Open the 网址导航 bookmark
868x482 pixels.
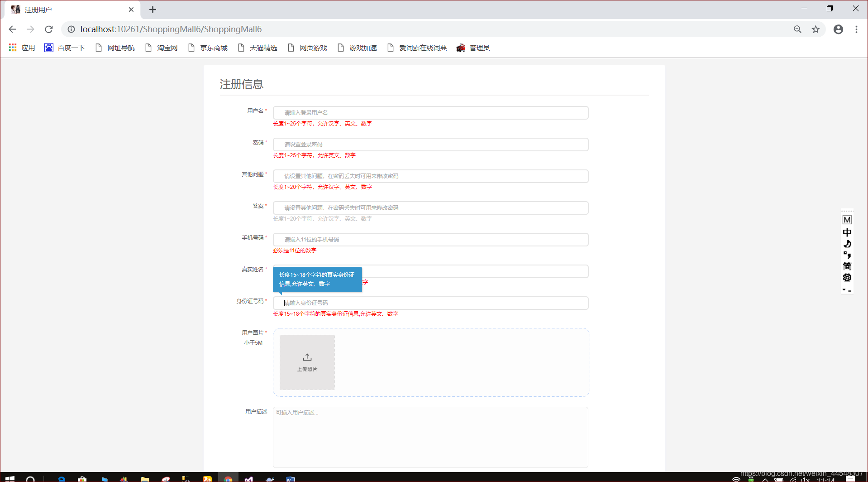click(115, 48)
